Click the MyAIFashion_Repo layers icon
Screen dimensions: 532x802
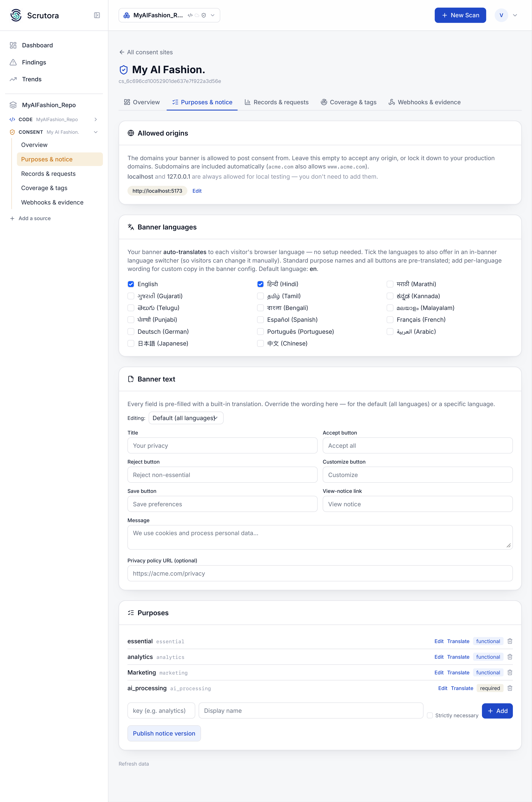[x=13, y=105]
